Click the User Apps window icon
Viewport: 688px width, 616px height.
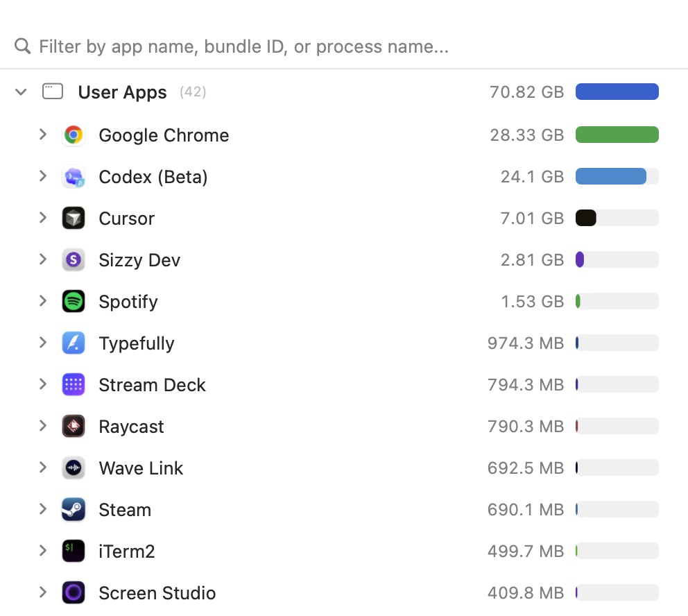point(53,92)
